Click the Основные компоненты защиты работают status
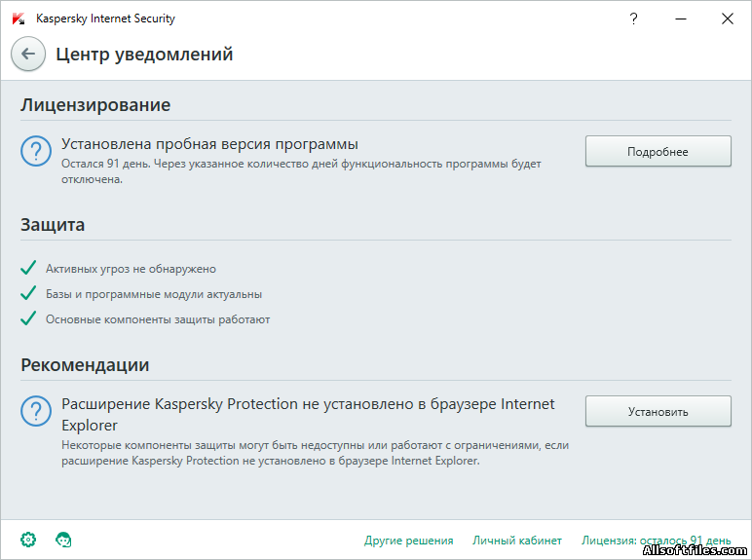 (x=158, y=319)
